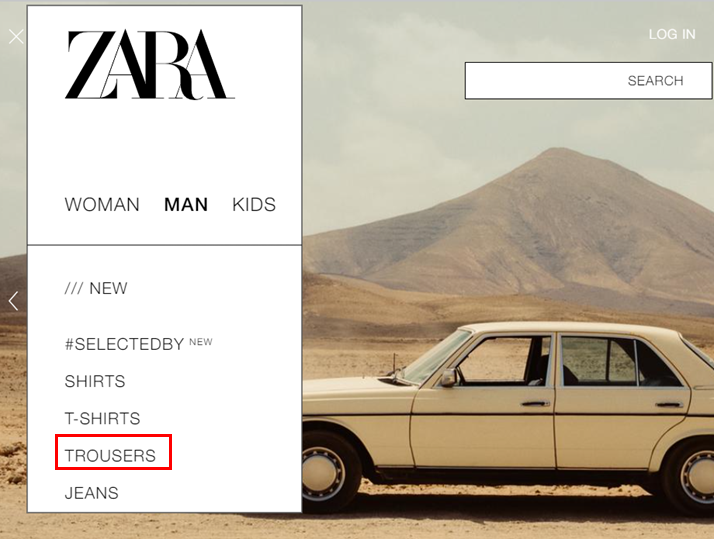Go to the SHIRTS category

pyautogui.click(x=95, y=381)
